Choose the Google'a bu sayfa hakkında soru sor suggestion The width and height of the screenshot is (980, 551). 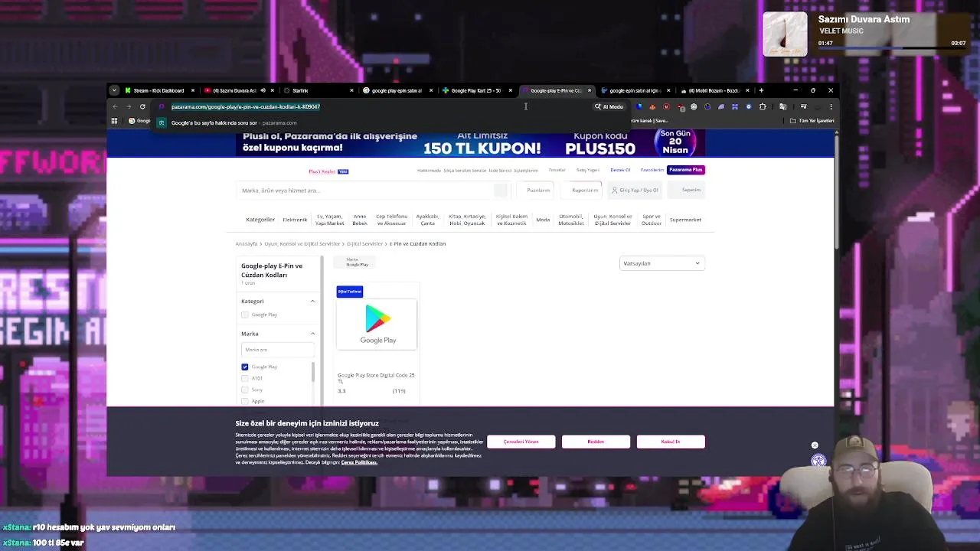[x=234, y=122]
